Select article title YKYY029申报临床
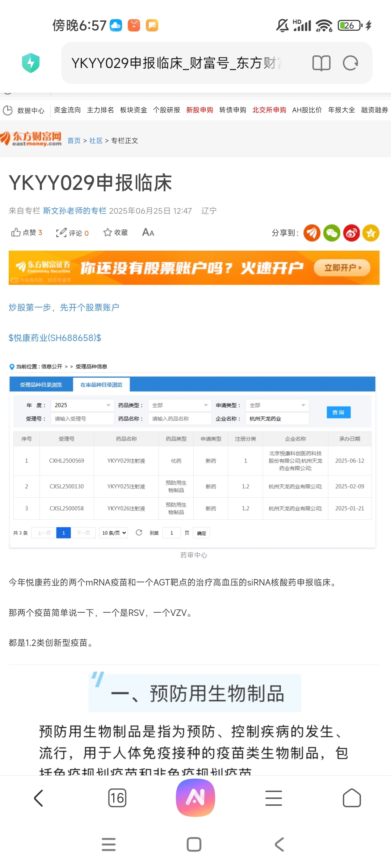The image size is (391, 868). (91, 183)
